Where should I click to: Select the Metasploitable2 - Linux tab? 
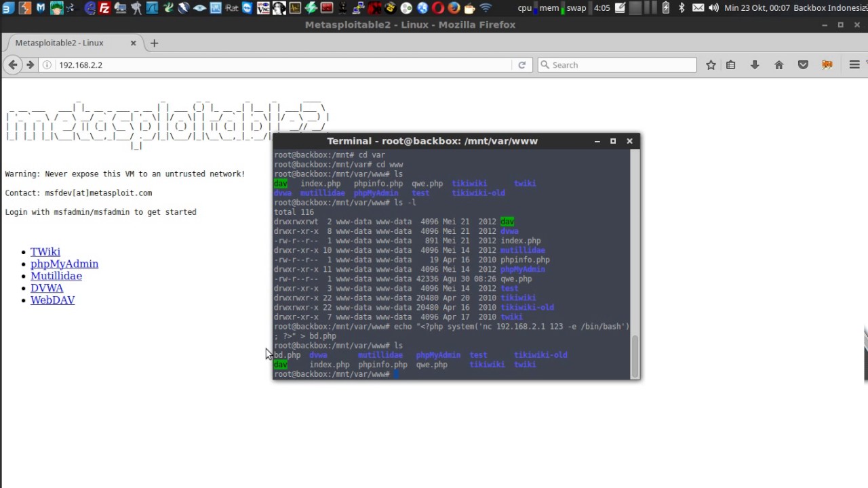coord(73,43)
